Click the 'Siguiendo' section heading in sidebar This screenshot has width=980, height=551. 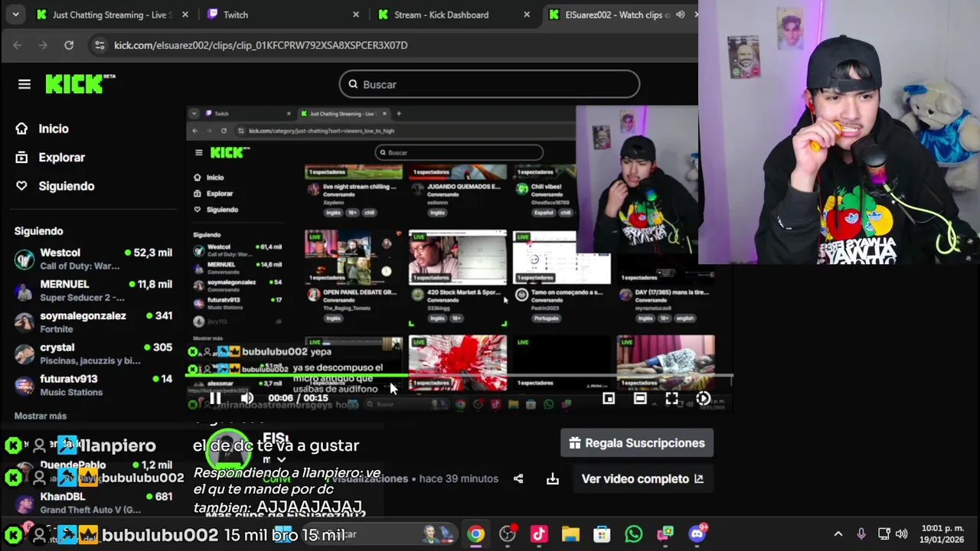(x=38, y=231)
